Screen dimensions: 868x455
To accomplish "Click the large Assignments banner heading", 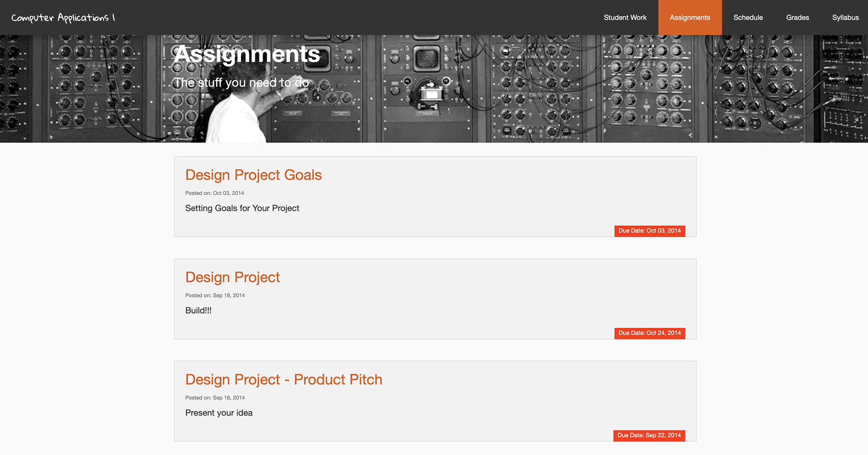I will (247, 54).
